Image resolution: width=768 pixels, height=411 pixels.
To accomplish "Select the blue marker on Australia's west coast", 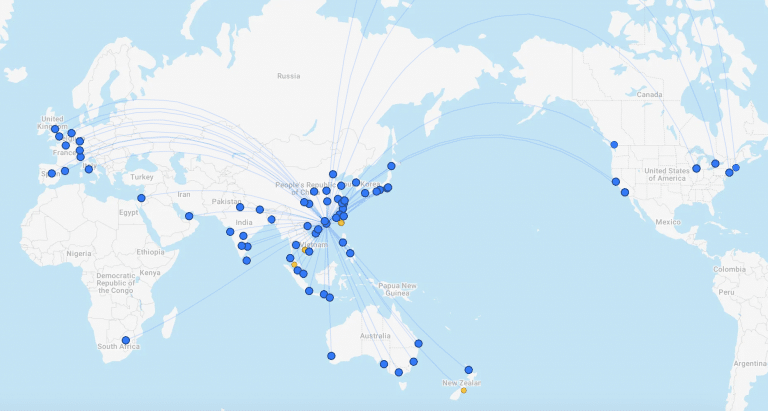I will tap(331, 355).
